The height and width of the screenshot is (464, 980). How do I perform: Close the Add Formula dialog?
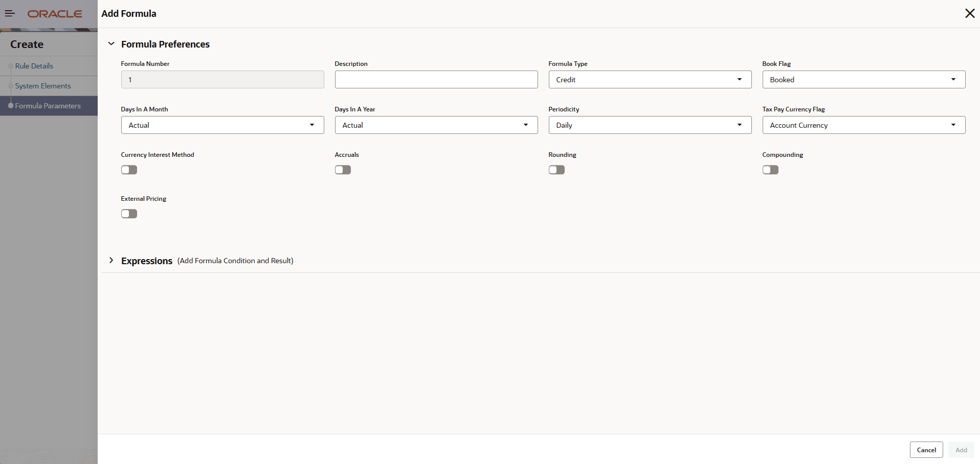969,13
